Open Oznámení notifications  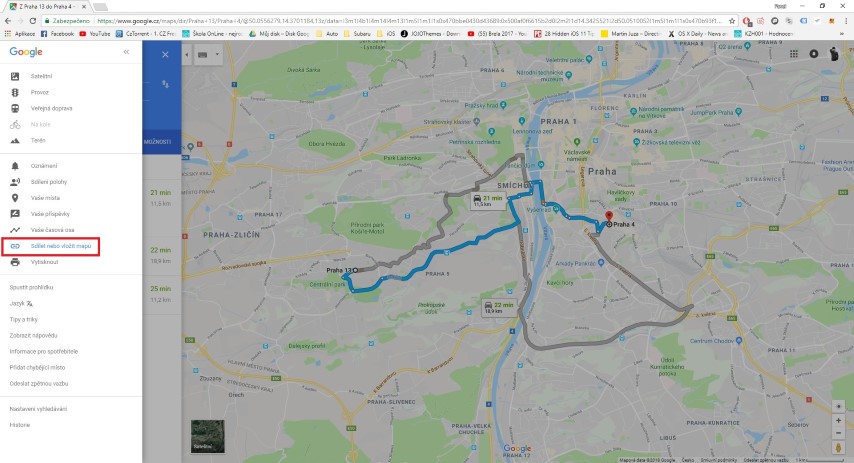click(x=44, y=166)
